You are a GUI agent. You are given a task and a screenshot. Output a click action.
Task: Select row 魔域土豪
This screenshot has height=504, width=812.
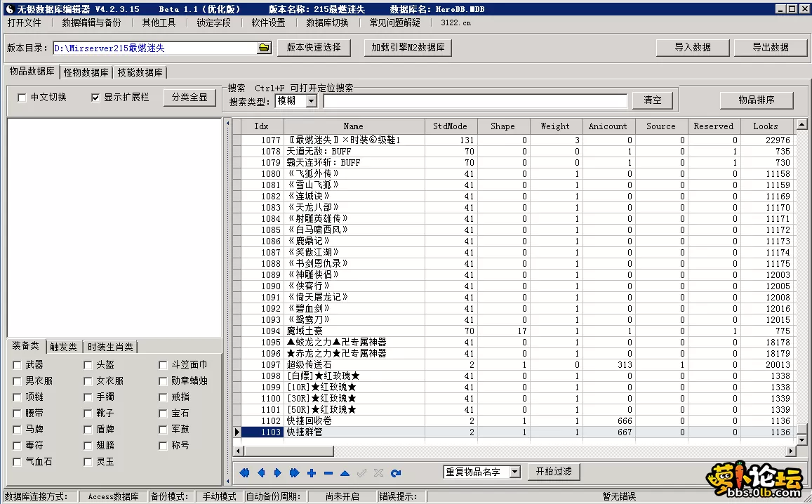(x=513, y=331)
